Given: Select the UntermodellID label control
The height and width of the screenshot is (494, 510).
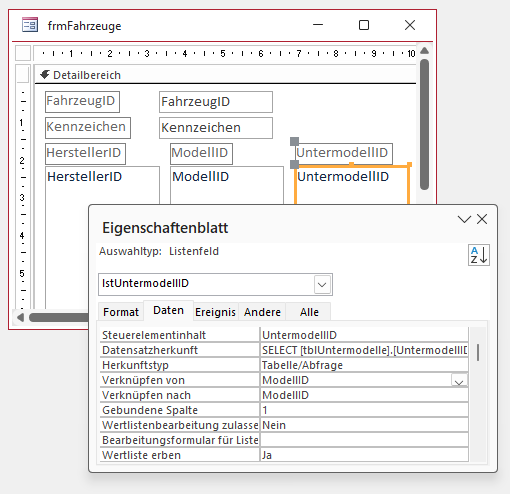Looking at the screenshot, I should 344,154.
